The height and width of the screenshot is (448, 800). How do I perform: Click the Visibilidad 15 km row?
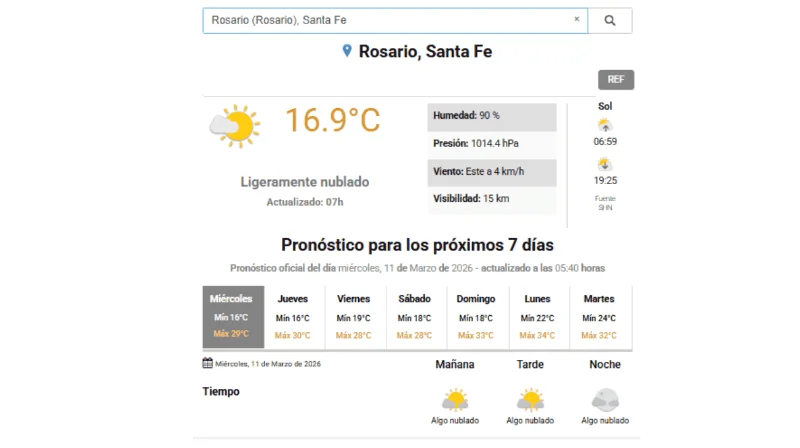[x=492, y=200]
